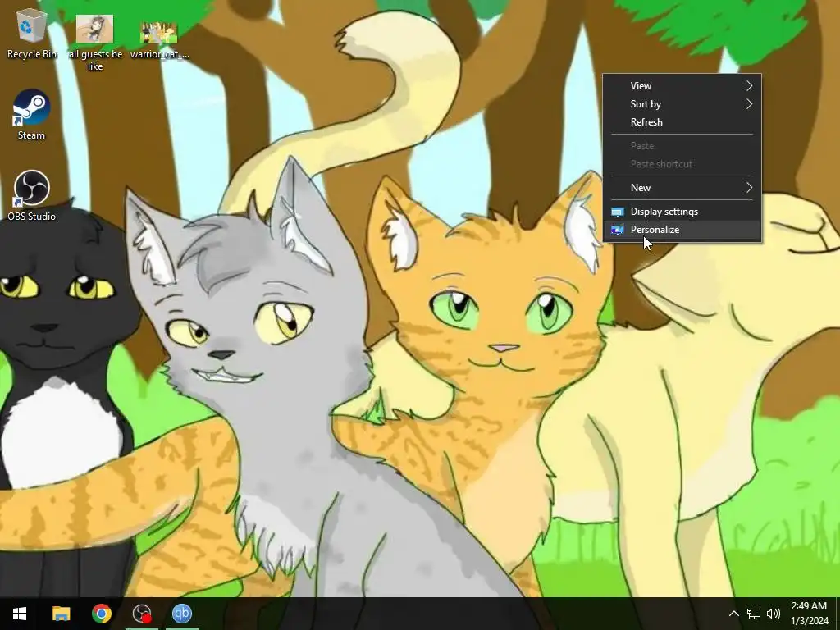Open the View submenu in context menu

(x=682, y=85)
